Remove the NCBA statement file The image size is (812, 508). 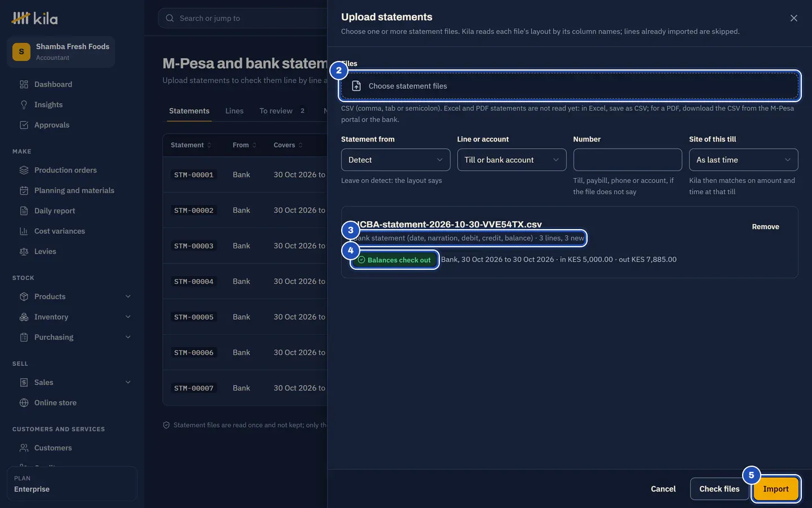766,227
